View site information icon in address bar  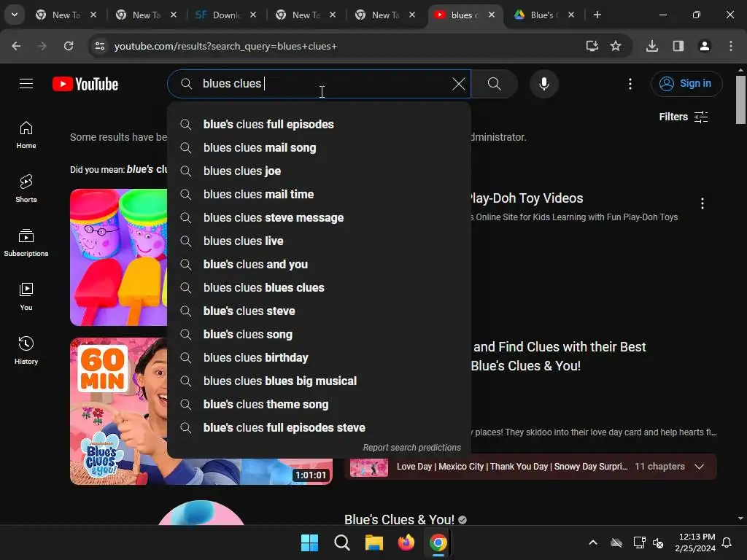point(99,46)
